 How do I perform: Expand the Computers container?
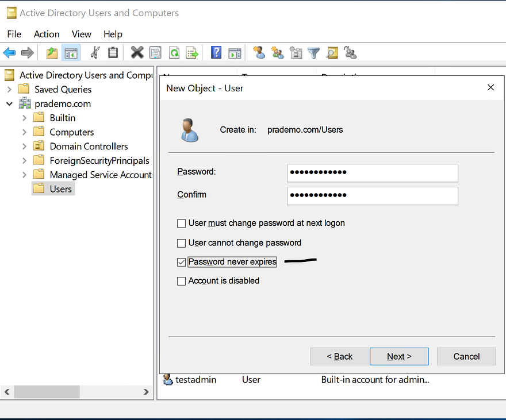pyautogui.click(x=24, y=132)
